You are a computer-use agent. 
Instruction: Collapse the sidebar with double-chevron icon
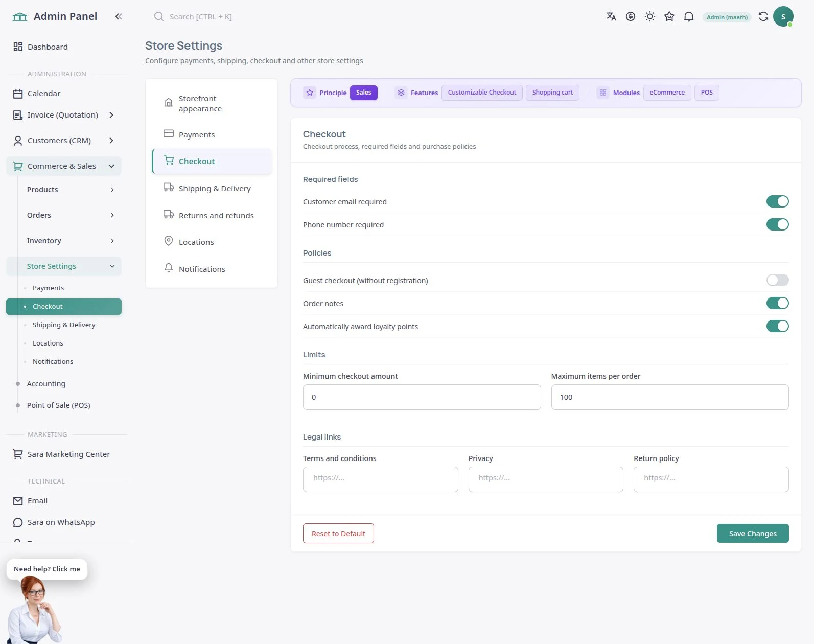pyautogui.click(x=119, y=16)
